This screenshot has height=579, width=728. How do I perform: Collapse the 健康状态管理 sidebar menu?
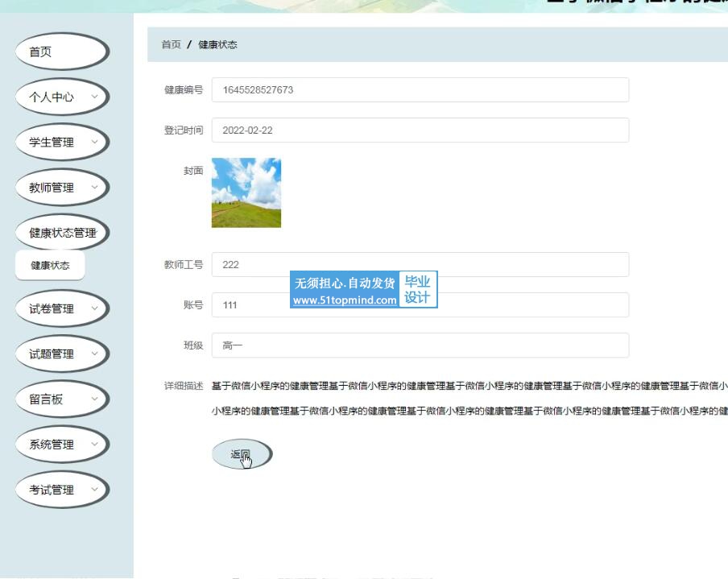tap(62, 233)
